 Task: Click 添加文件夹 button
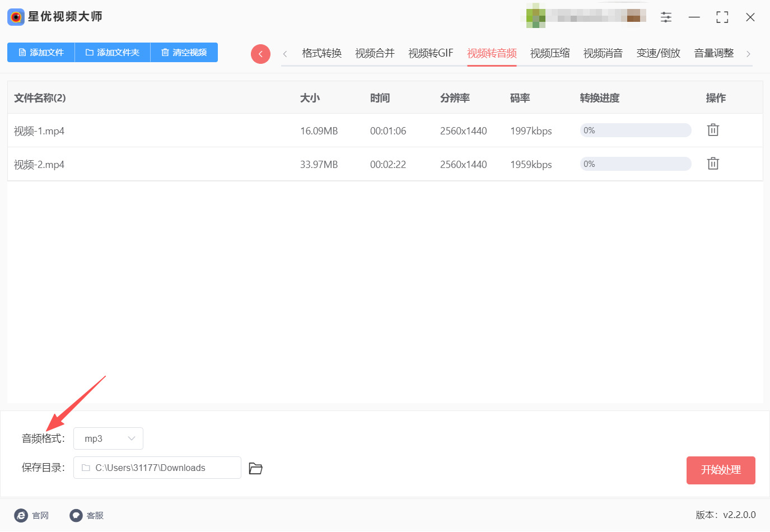tap(113, 52)
